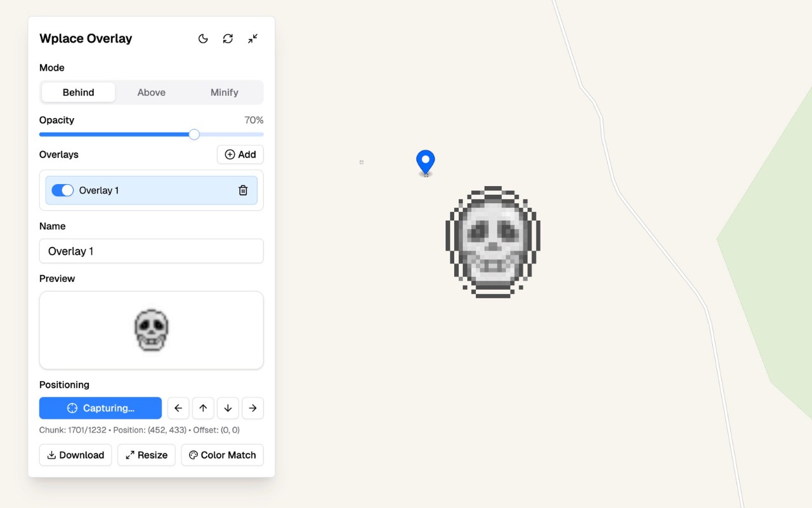This screenshot has width=812, height=508.
Task: Add a new overlay
Action: tap(240, 154)
